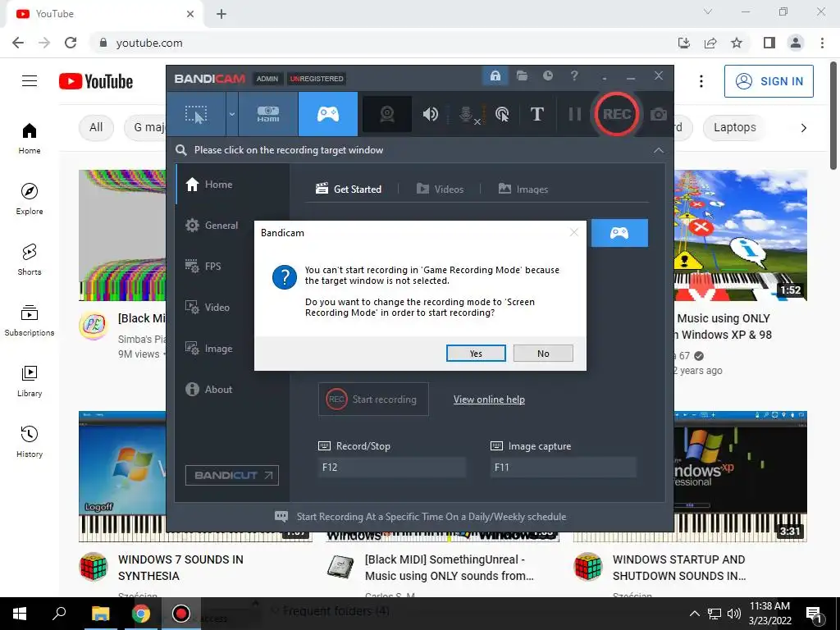Click the YouTube SIGN IN button
840x630 pixels.
coord(769,81)
